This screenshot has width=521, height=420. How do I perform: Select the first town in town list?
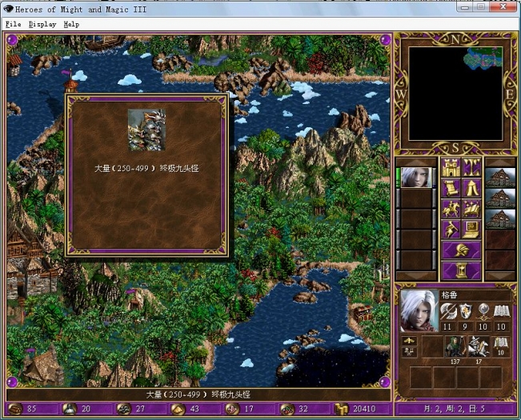pos(500,177)
